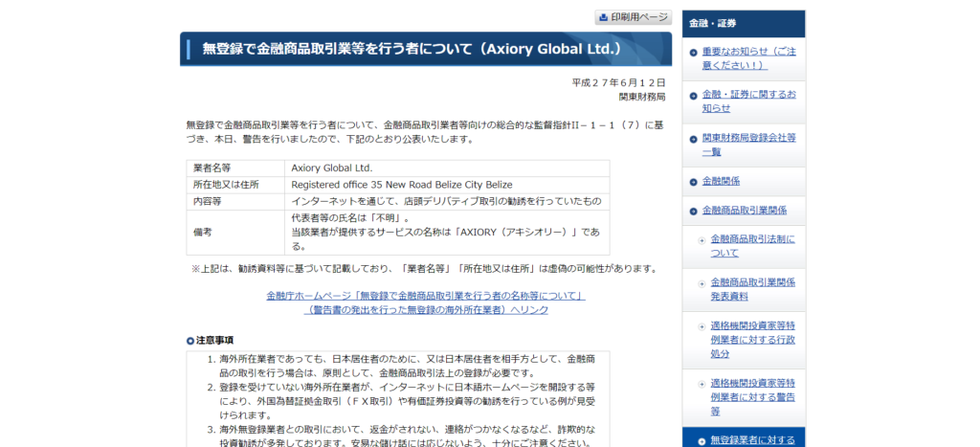980x447 pixels.
Task: Click the 店頭デリバティブ取引の勧誘 content cell
Action: pos(447,202)
